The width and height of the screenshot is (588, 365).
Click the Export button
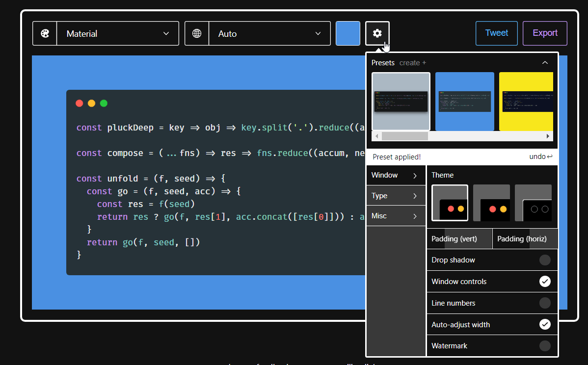pos(545,33)
